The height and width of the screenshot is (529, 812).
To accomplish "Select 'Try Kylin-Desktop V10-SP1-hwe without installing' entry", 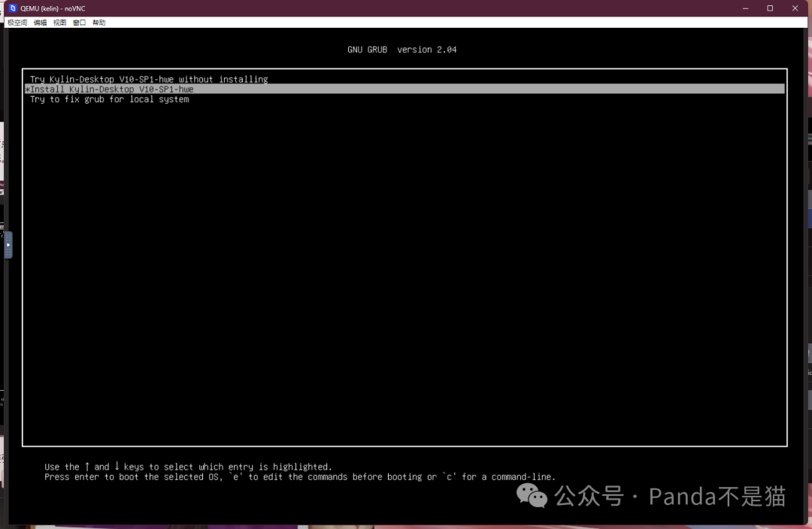I will [x=404, y=79].
